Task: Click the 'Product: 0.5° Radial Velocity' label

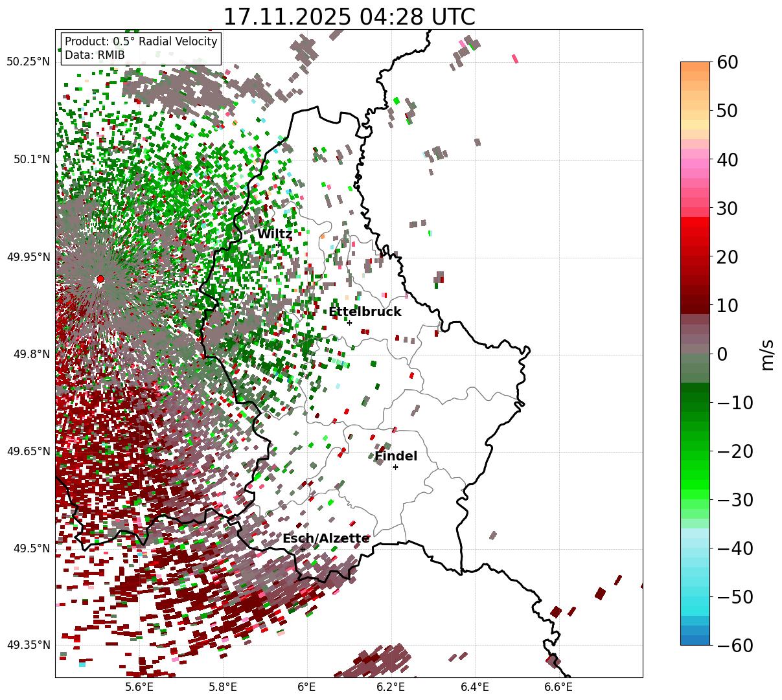Action: [x=141, y=41]
